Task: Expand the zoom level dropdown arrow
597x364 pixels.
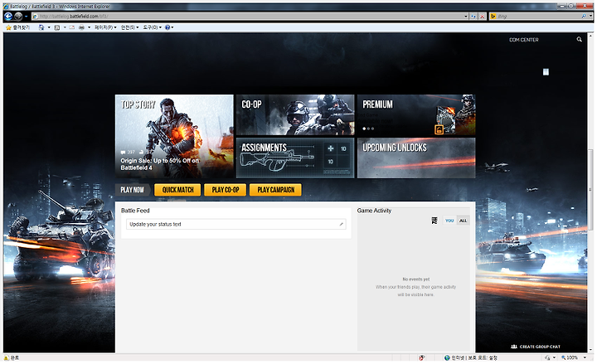Action: point(585,357)
